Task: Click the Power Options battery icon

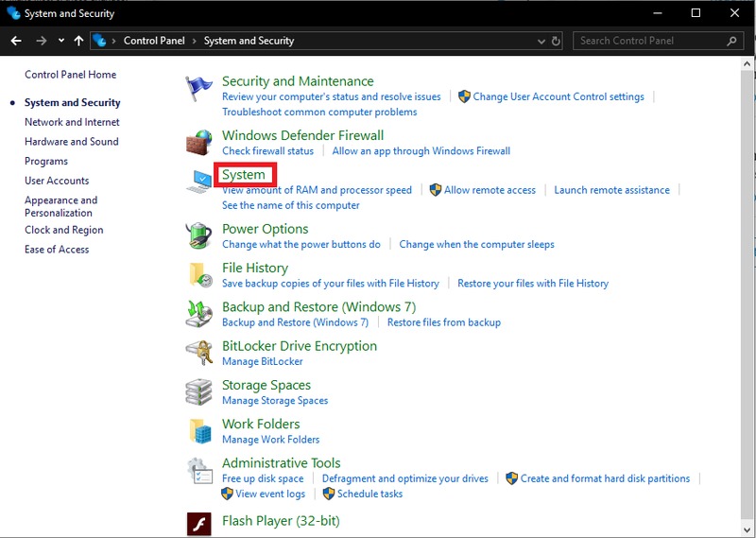Action: [199, 235]
